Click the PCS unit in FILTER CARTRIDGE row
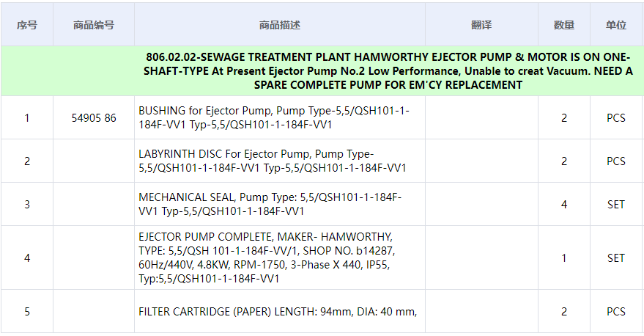 click(615, 312)
